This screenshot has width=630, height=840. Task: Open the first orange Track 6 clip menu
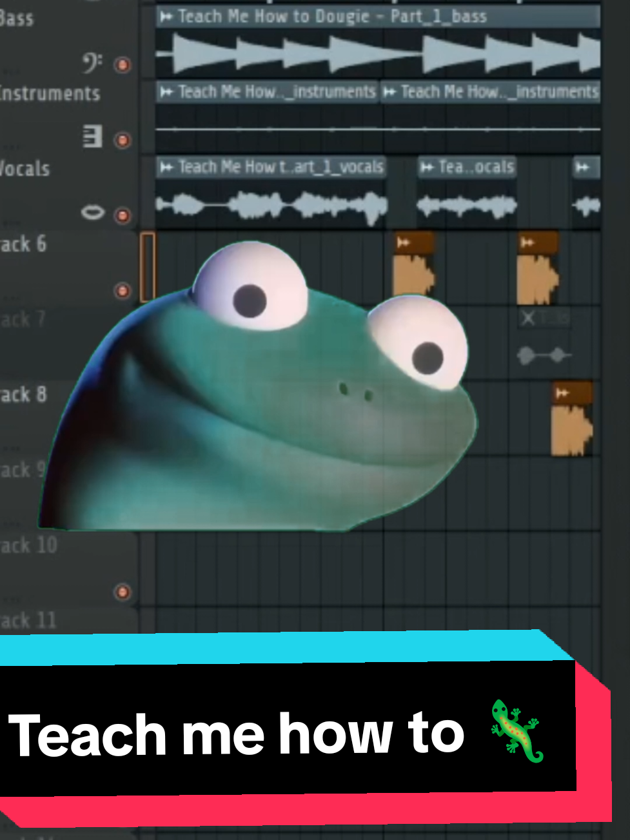click(404, 242)
